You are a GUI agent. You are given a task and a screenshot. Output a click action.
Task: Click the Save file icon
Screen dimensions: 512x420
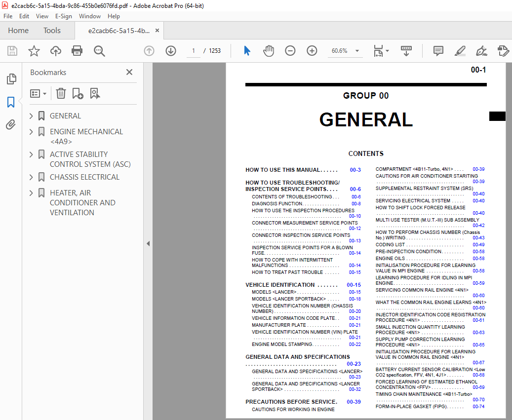point(12,51)
